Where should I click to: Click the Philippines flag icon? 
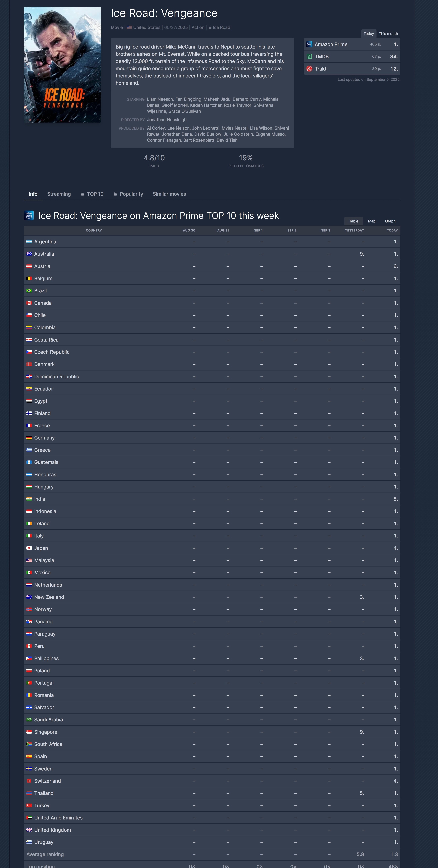(29, 658)
